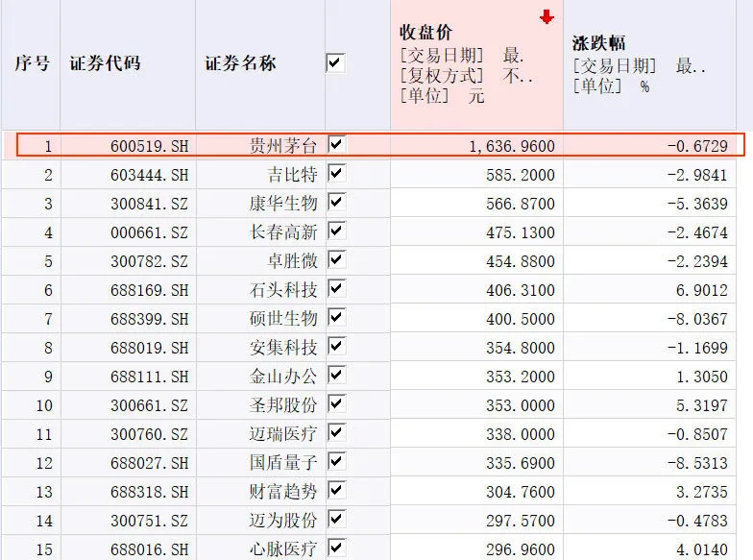Click the stock name 康华生物
Image resolution: width=753 pixels, height=560 pixels.
pos(283,204)
